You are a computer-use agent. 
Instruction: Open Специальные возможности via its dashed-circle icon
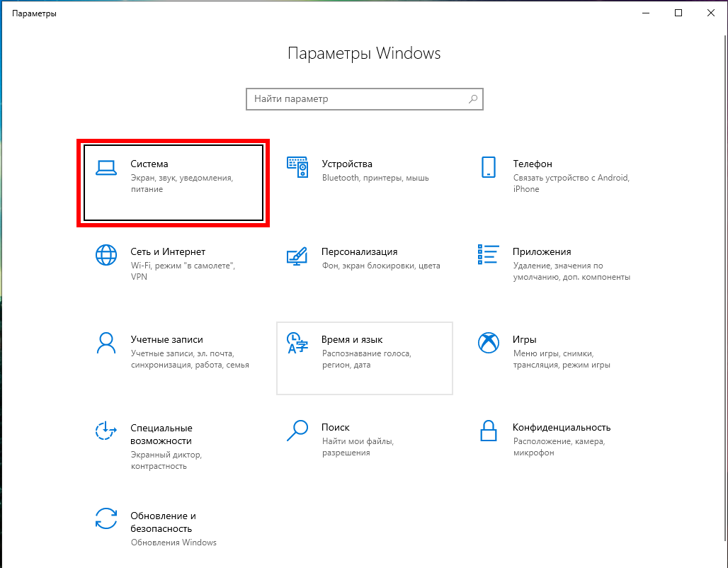(106, 431)
